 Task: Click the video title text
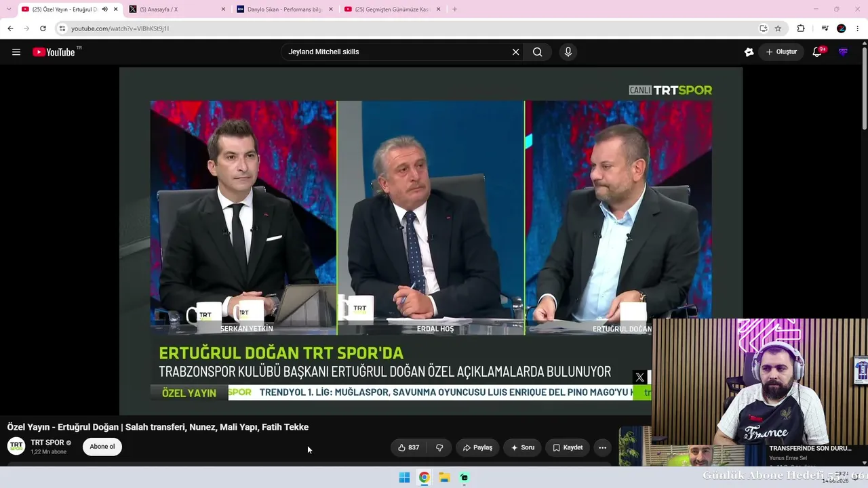158,427
